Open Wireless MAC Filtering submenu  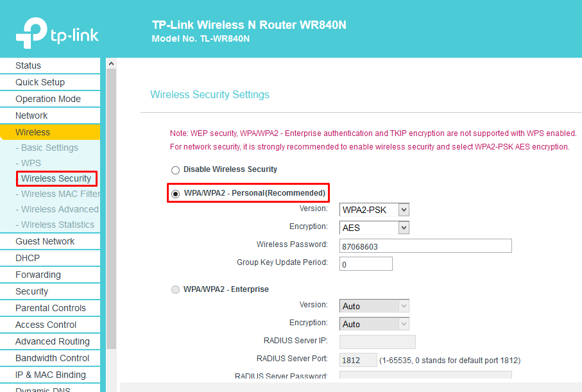tap(58, 194)
